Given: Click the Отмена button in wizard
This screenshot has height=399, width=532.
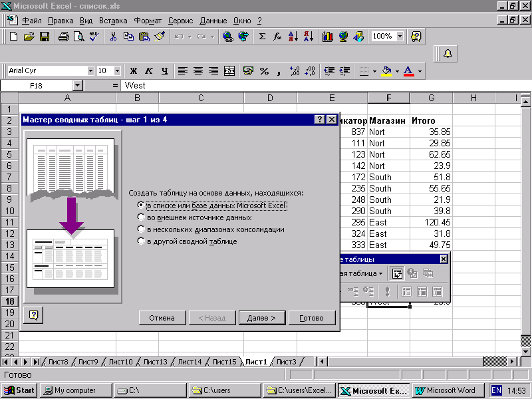Looking at the screenshot, I should (x=162, y=318).
